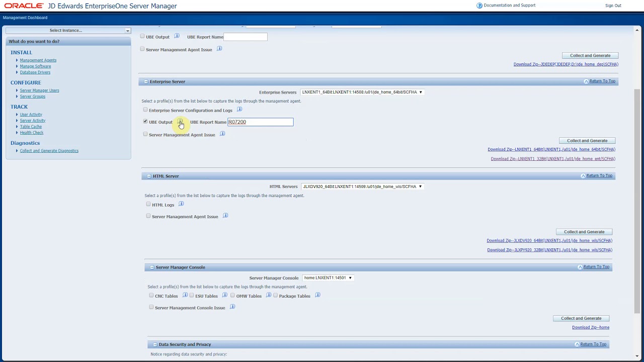Click arrow bullet beside Server Manager Users
The height and width of the screenshot is (362, 644).
17,90
